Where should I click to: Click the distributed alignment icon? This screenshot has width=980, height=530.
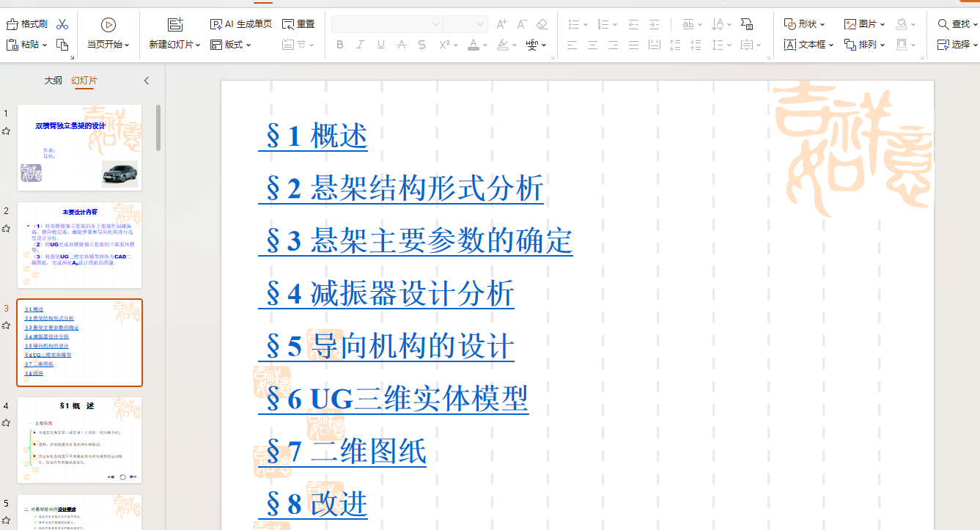(654, 45)
